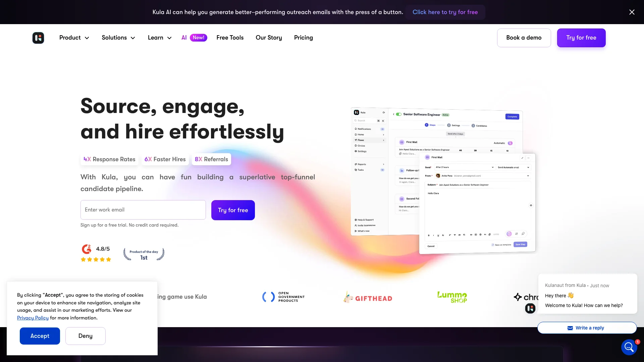Click 'Book a demo' button in header
This screenshot has width=644, height=362.
click(x=524, y=38)
